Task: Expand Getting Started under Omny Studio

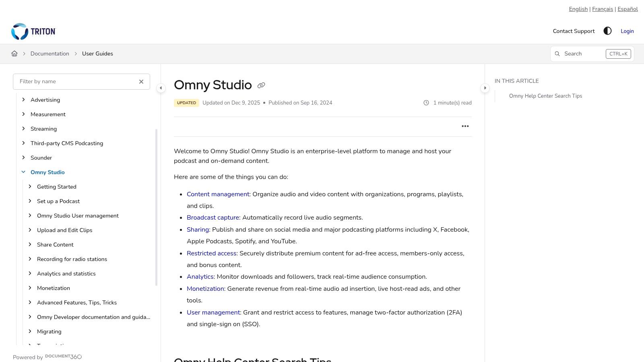Action: 30,187
